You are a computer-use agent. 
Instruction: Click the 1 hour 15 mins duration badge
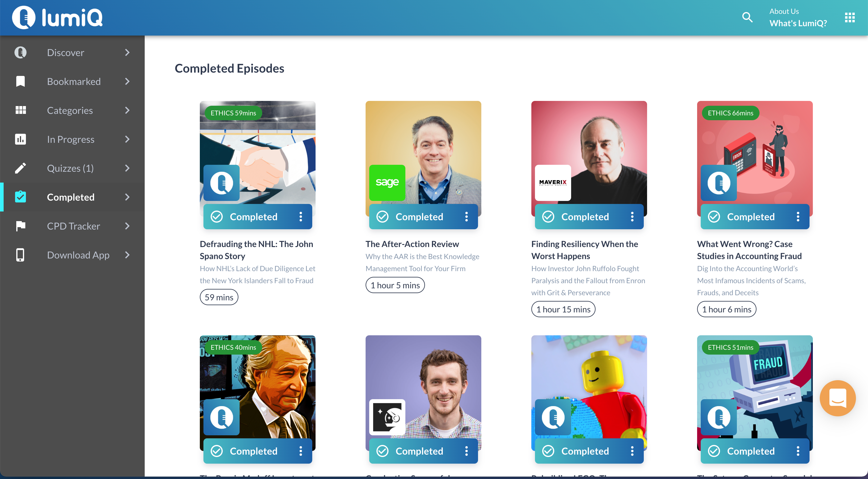563,309
